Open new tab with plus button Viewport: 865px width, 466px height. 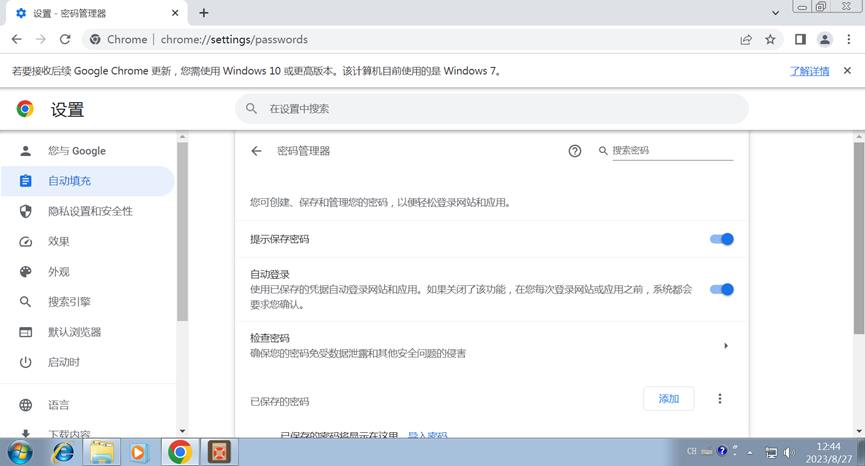coord(204,13)
